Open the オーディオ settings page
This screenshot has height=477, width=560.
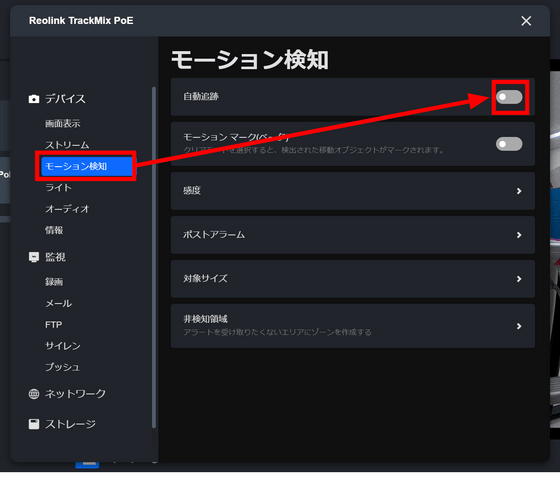67,209
